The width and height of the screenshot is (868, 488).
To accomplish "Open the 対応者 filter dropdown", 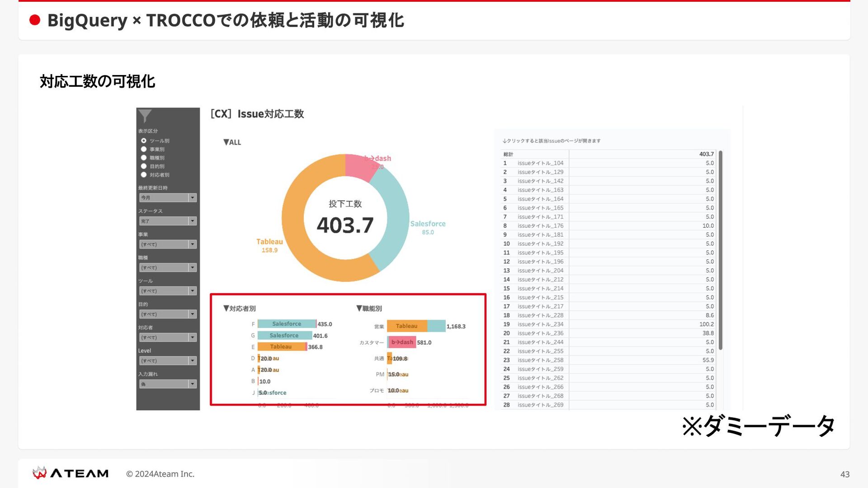I will 168,338.
